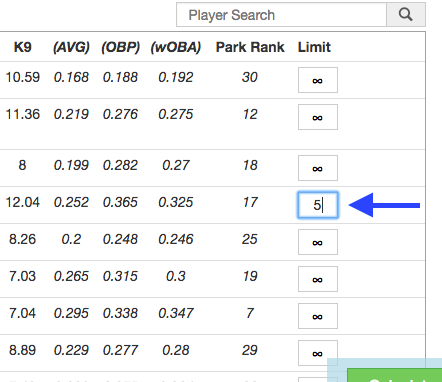Screen dimensions: 442x382
Task: Select the OBP value 0.277
Action: pos(120,350)
